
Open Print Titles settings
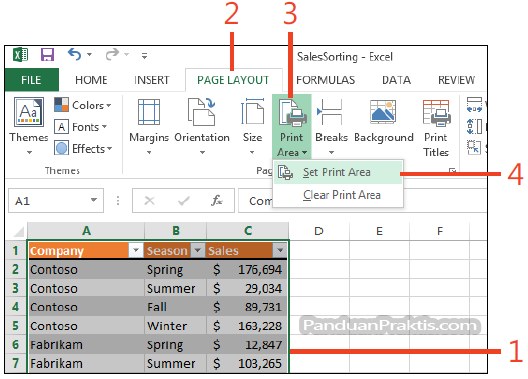coord(436,128)
